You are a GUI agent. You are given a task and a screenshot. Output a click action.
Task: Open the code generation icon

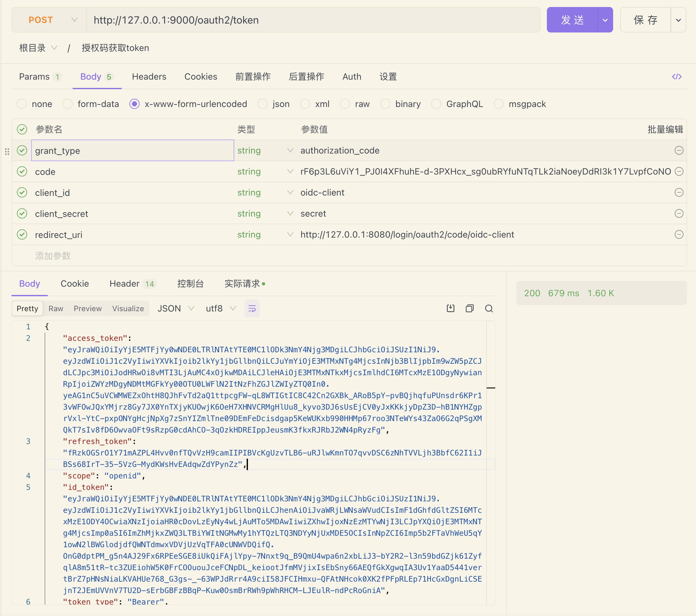coord(676,76)
